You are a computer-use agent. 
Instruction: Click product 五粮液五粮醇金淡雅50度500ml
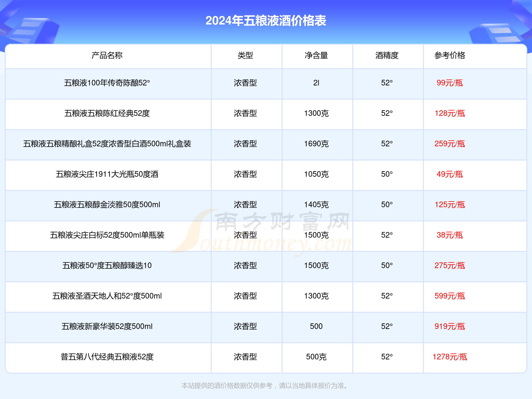[107, 205]
